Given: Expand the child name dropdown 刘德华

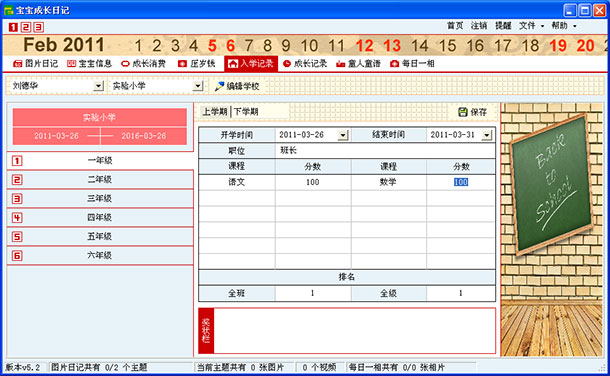Looking at the screenshot, I should coord(99,86).
